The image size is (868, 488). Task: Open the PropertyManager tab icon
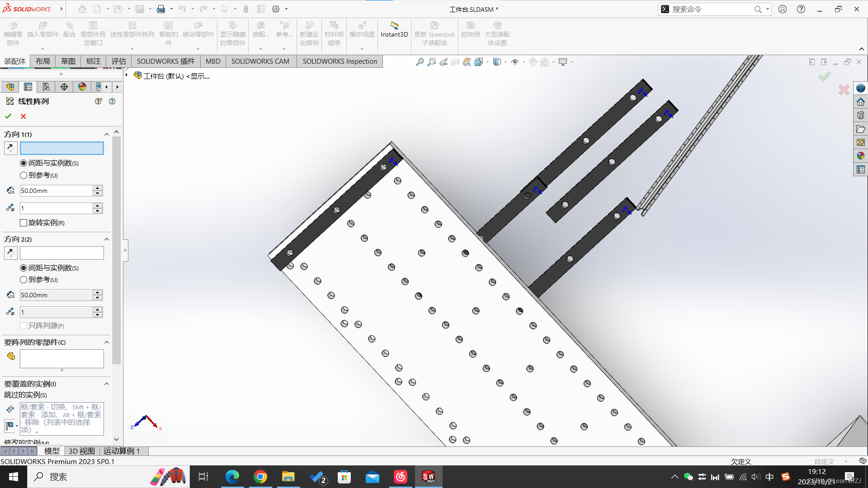28,87
